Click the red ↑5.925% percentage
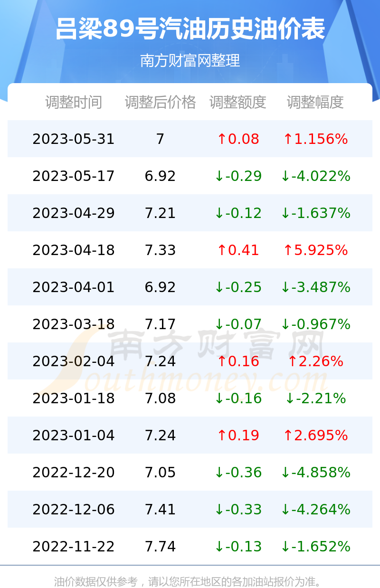The height and width of the screenshot is (588, 380). click(315, 250)
